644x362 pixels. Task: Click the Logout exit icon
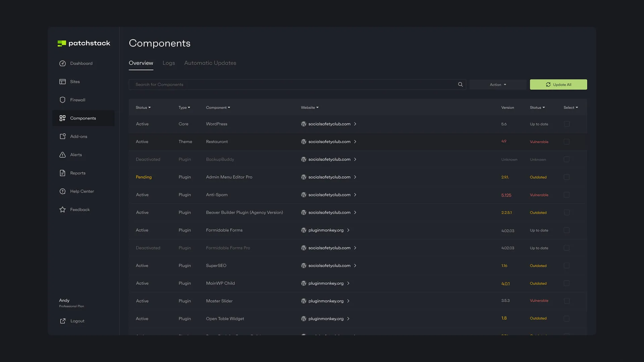(63, 321)
